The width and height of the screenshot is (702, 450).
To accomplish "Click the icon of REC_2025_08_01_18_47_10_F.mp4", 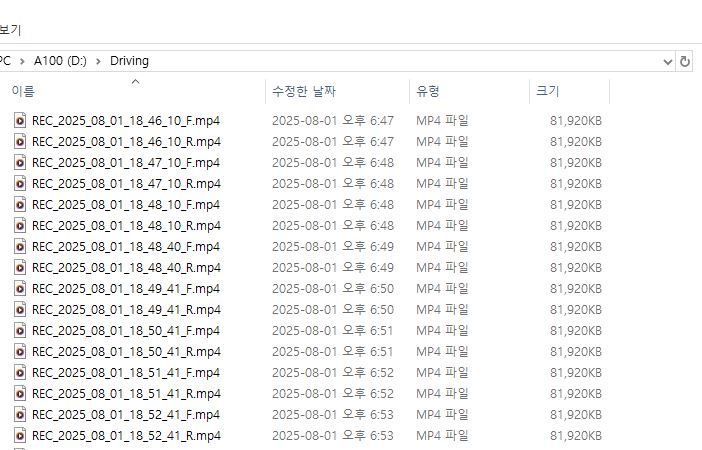I will click(20, 163).
